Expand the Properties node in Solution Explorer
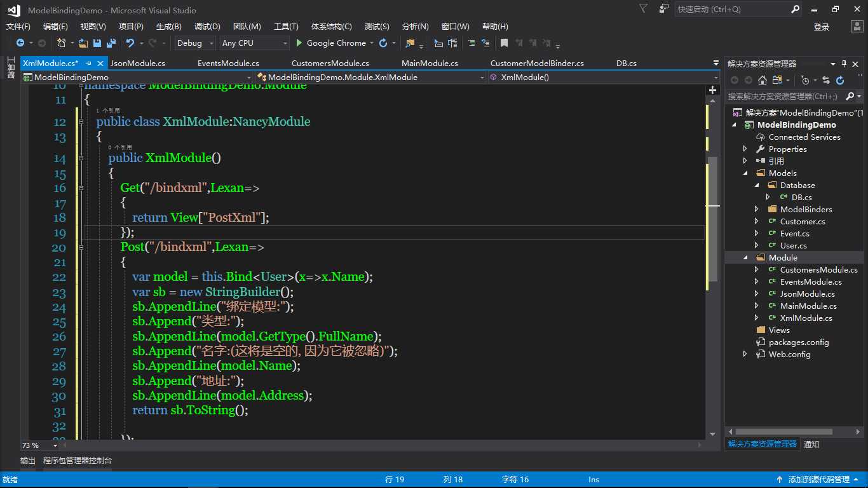The image size is (868, 488). (x=745, y=149)
